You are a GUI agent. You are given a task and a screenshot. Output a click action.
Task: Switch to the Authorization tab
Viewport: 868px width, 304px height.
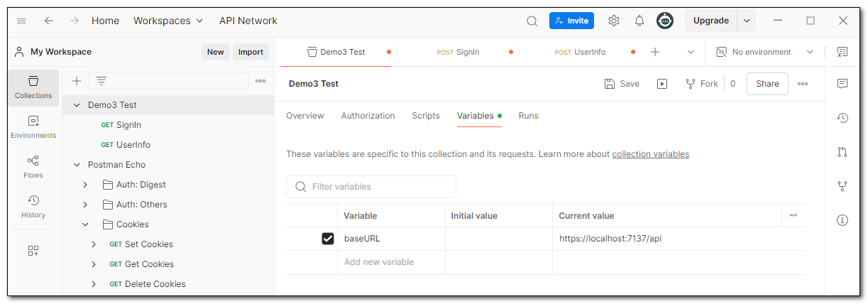[368, 116]
